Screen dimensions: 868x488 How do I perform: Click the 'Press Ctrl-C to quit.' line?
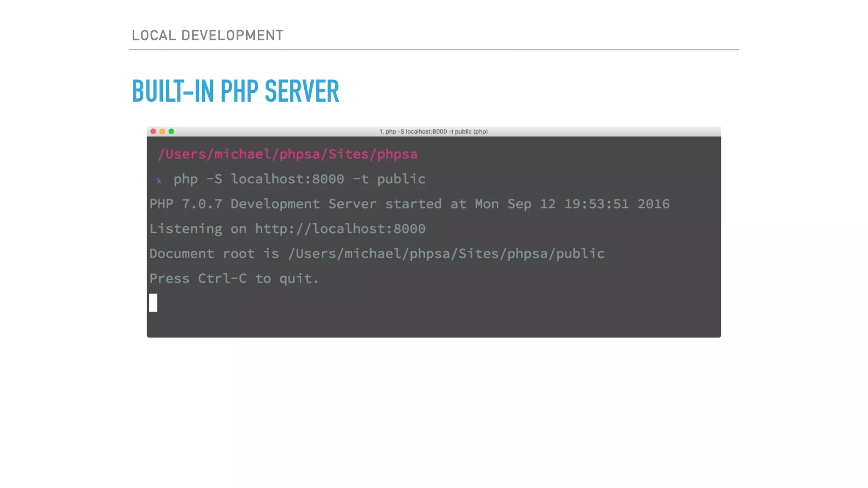[234, 278]
